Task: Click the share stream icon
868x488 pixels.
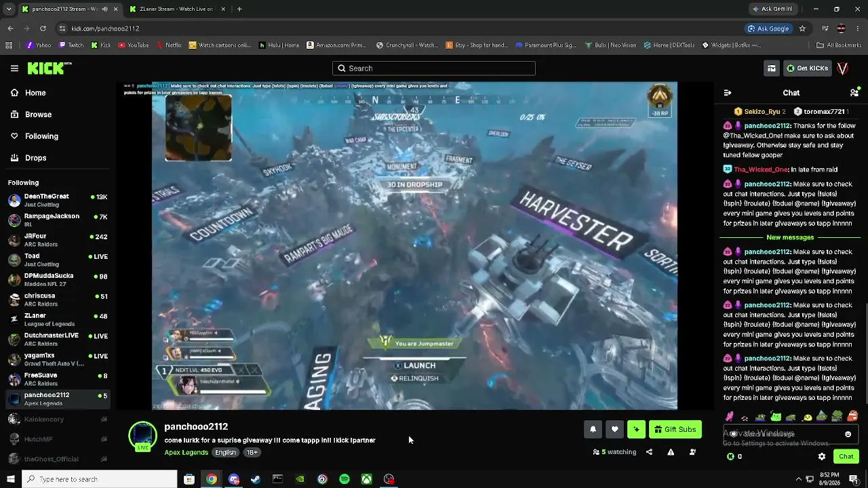Action: click(649, 452)
